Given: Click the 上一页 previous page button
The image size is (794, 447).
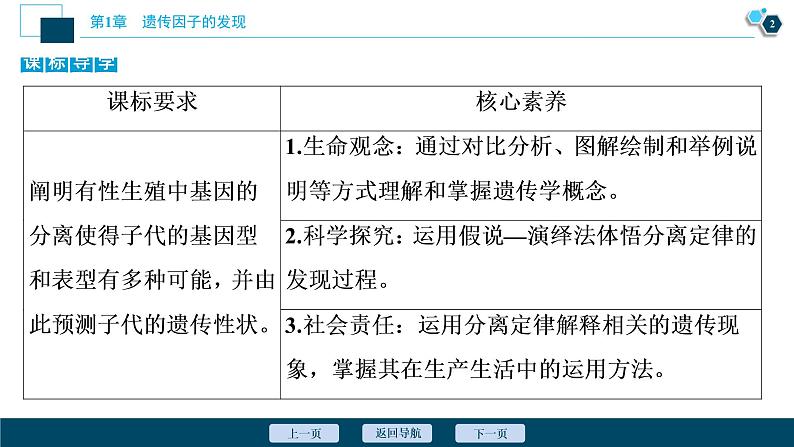Looking at the screenshot, I should click(x=304, y=433).
